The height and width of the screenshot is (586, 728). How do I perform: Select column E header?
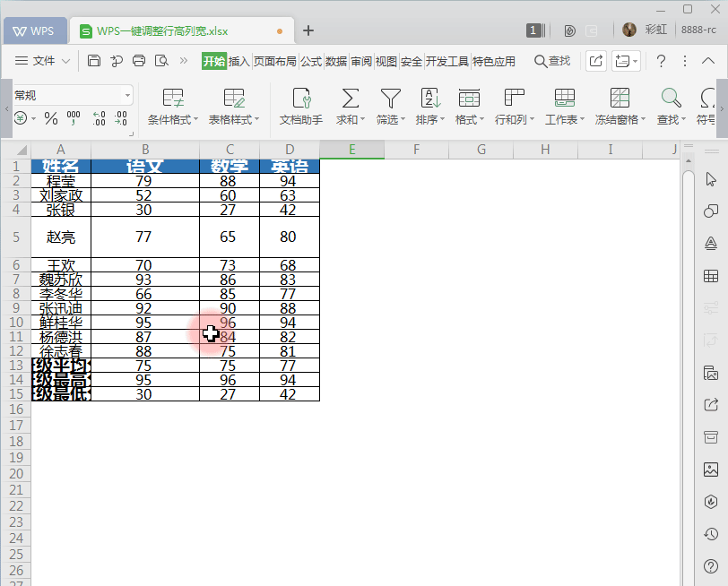[352, 150]
